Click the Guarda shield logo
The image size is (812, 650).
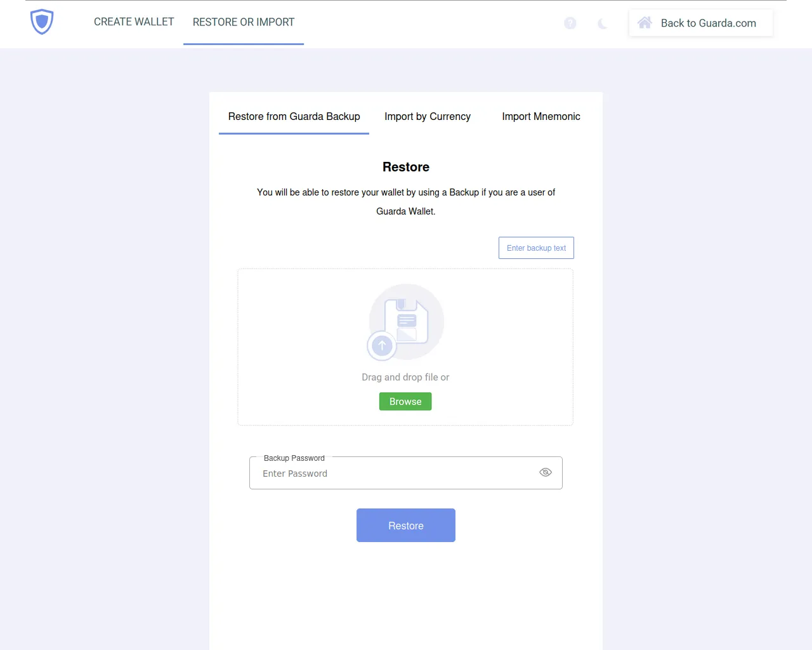(42, 22)
